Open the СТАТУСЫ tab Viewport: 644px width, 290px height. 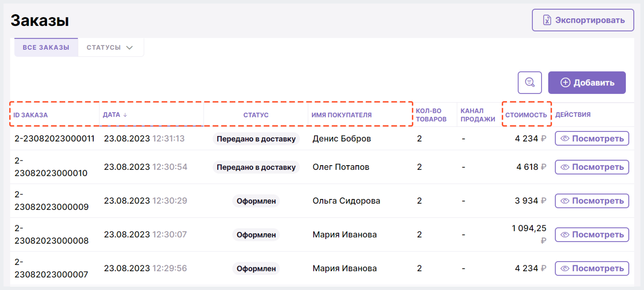(111, 47)
